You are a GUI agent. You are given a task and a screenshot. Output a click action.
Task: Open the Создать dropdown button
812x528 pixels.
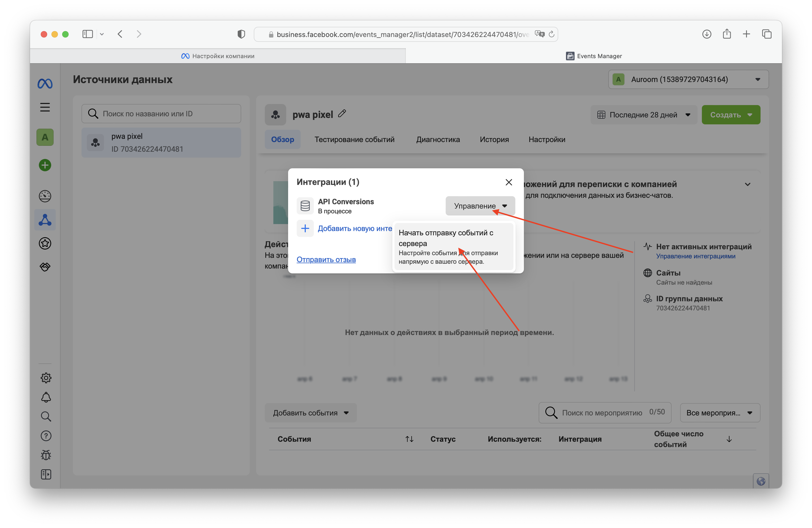[731, 115]
